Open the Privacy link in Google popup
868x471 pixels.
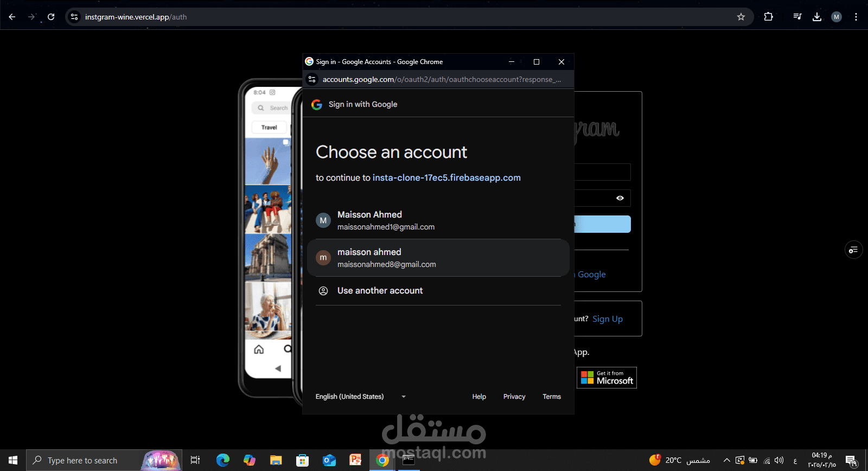click(514, 397)
